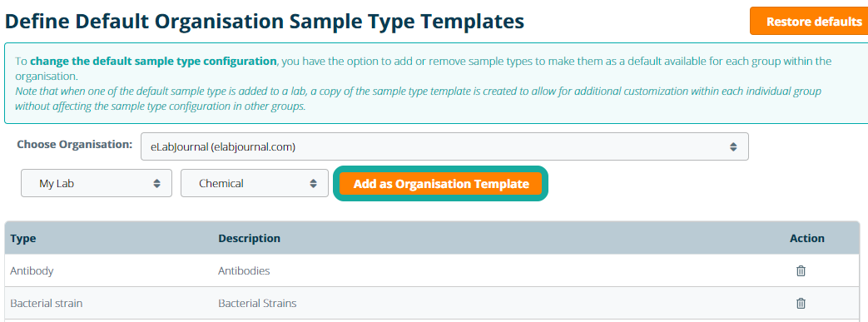
Task: Click the Action column header
Action: coord(807,239)
